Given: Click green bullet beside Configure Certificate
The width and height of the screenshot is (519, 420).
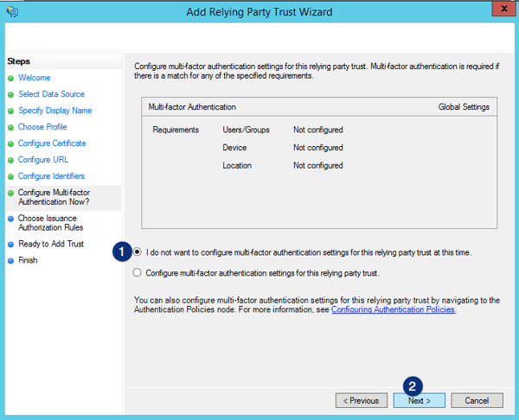Looking at the screenshot, I should [x=10, y=143].
